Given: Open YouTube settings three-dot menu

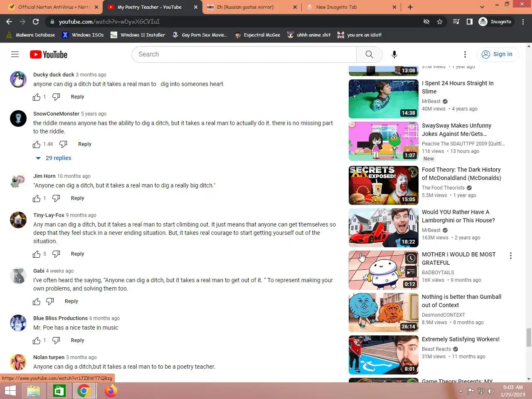Looking at the screenshot, I should (x=465, y=54).
